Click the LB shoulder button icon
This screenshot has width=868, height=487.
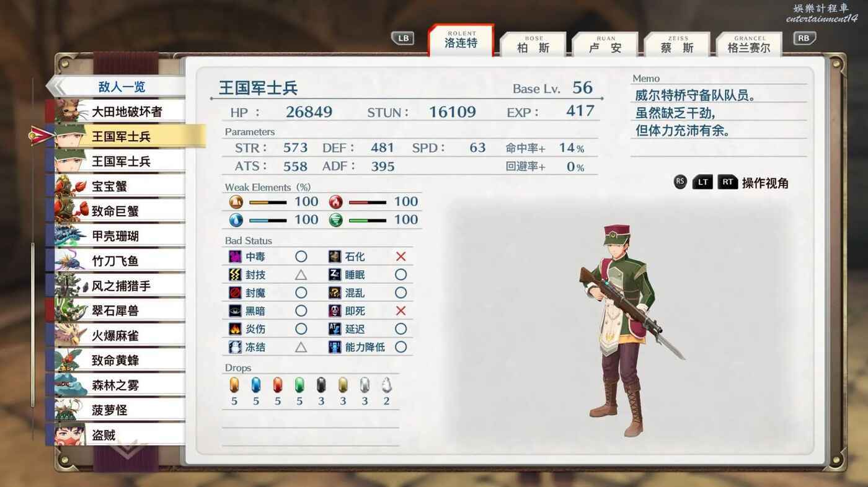[403, 38]
